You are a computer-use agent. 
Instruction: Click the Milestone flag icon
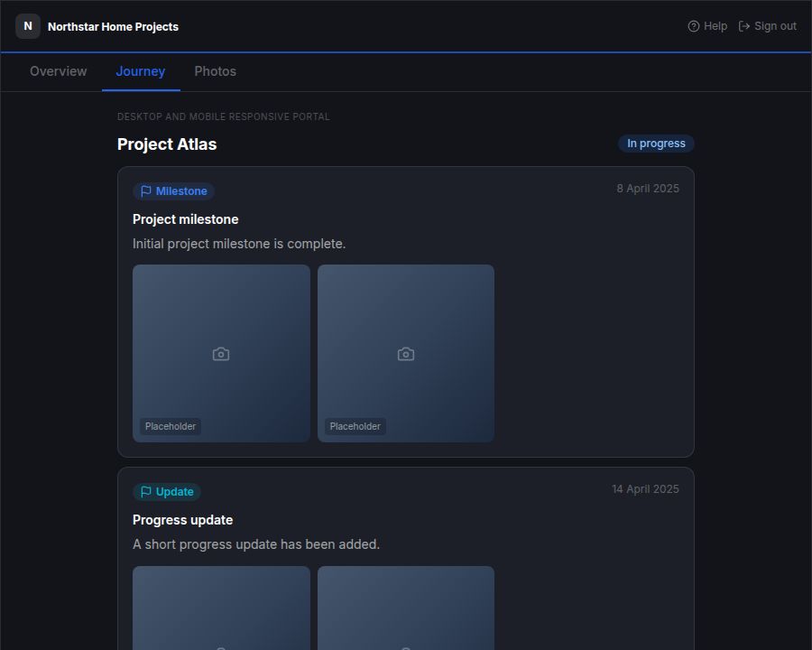(146, 191)
